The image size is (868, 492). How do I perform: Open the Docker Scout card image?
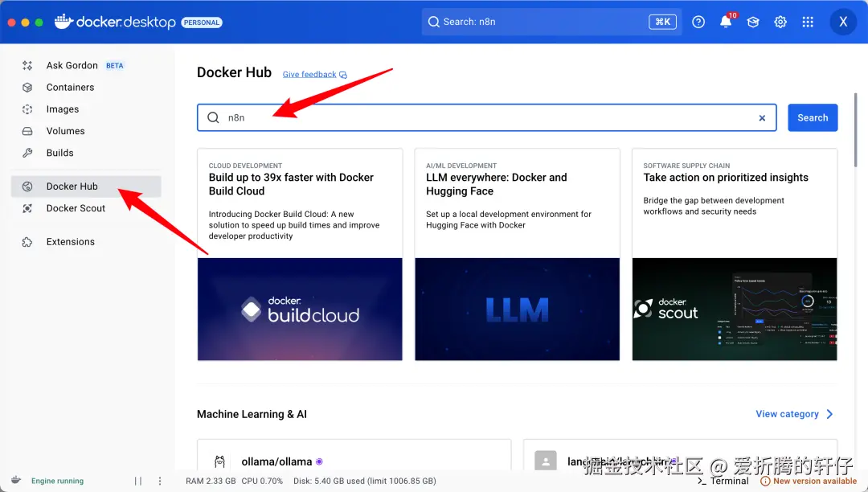735,310
